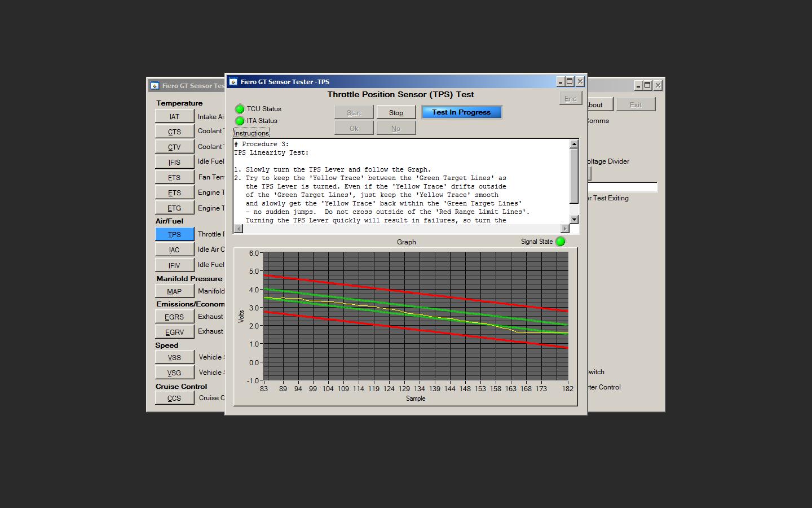
Task: Select the highlighted TPS sensor button
Action: 174,234
